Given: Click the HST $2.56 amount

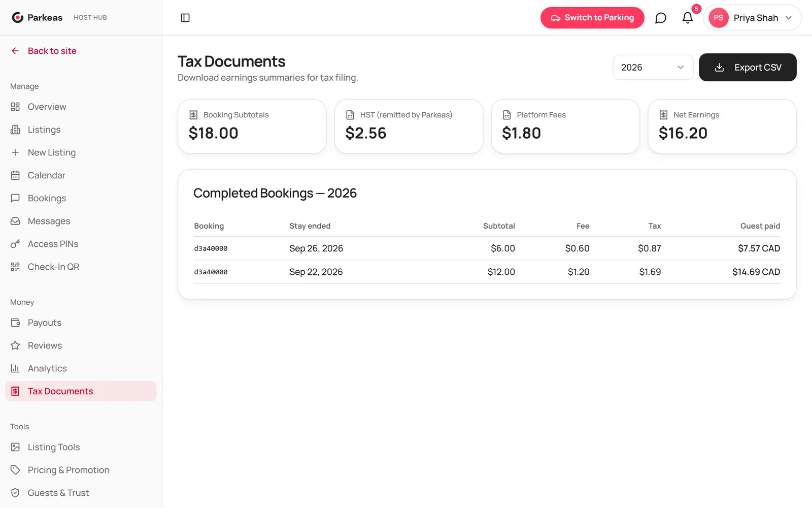Looking at the screenshot, I should point(366,133).
